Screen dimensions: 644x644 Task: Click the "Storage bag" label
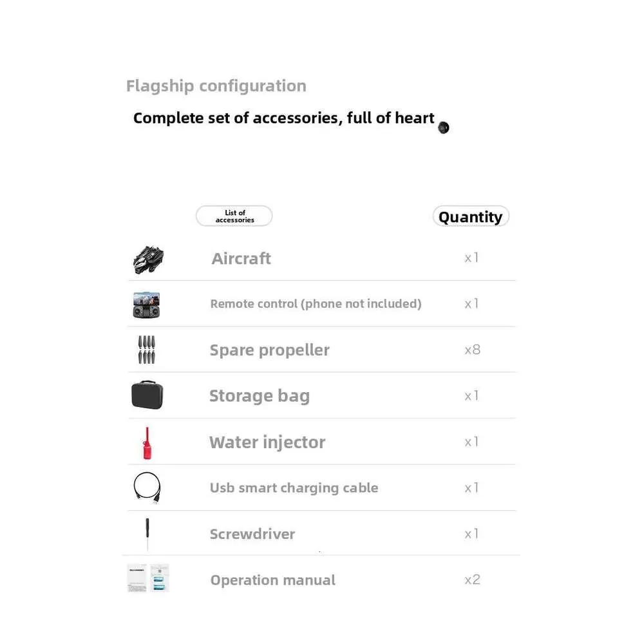pos(259,395)
